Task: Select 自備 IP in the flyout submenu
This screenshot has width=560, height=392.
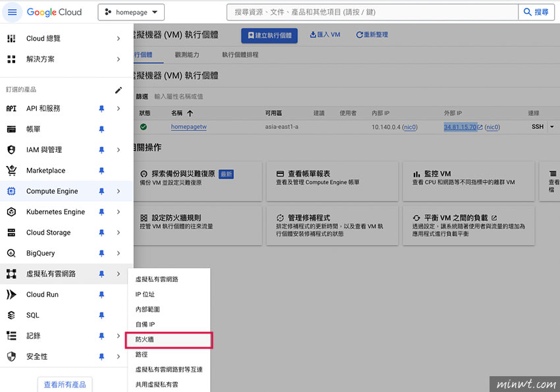Action: click(x=169, y=324)
